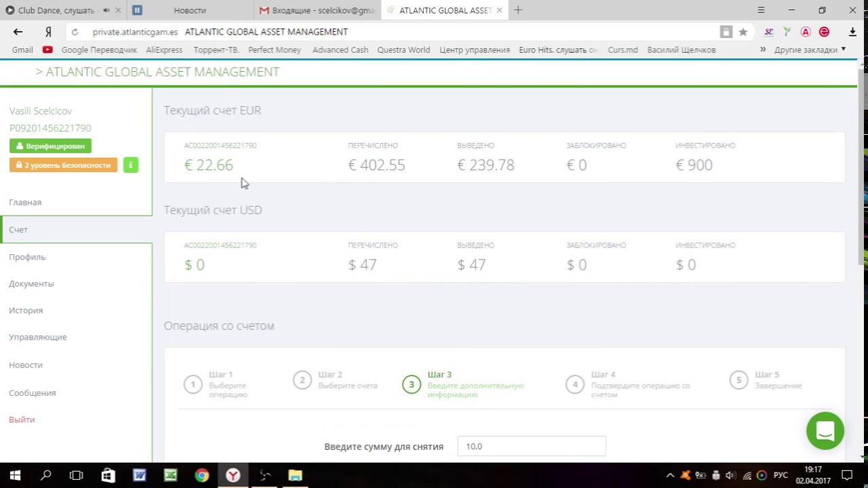Open the Другие закладки folder dropdown
The width and height of the screenshot is (868, 488).
(x=810, y=49)
